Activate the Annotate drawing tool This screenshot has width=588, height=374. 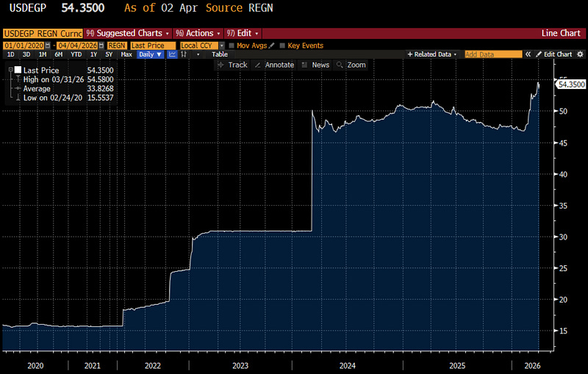275,65
